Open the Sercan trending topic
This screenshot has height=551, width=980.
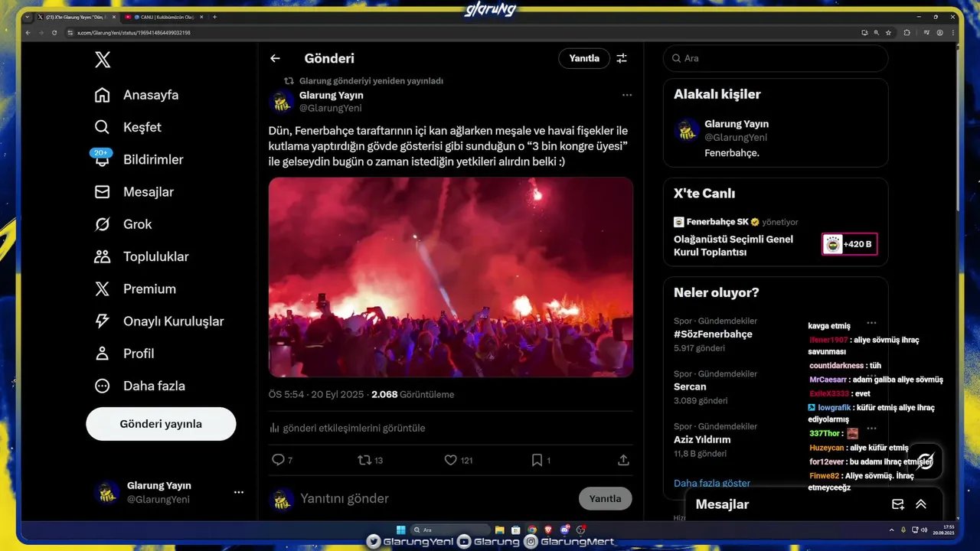(690, 386)
